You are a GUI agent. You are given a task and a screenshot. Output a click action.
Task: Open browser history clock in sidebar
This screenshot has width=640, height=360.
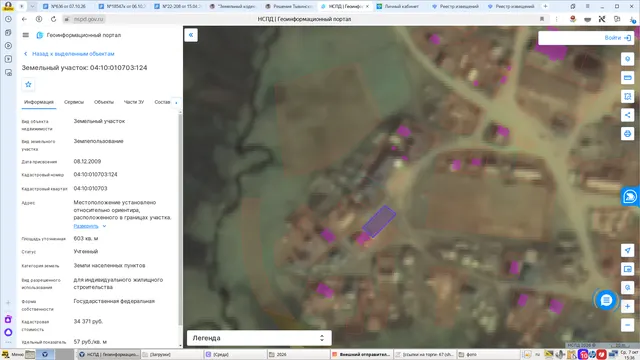8,19
